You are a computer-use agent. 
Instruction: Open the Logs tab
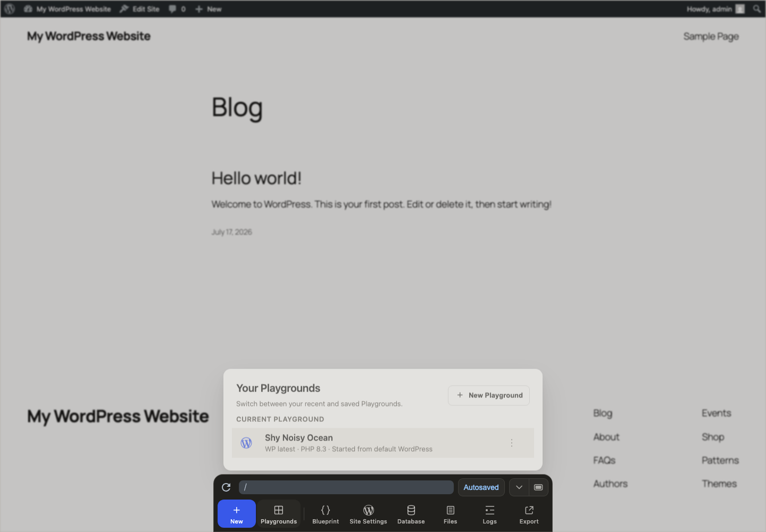(x=490, y=514)
